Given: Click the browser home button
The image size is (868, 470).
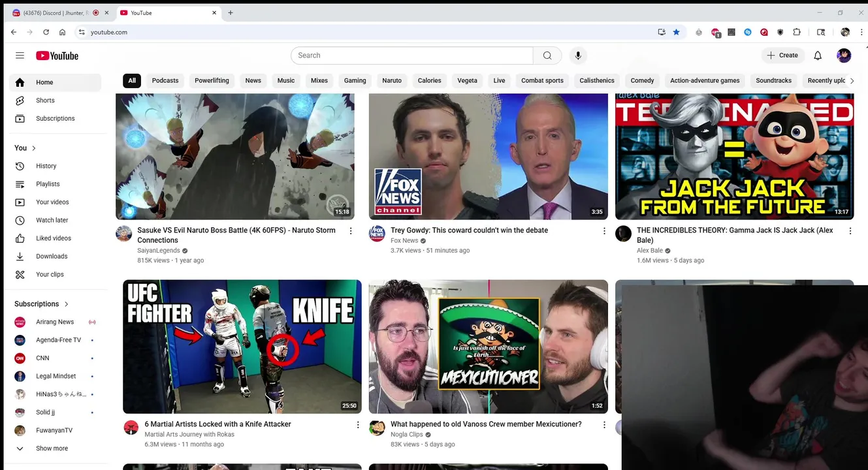Looking at the screenshot, I should 62,32.
